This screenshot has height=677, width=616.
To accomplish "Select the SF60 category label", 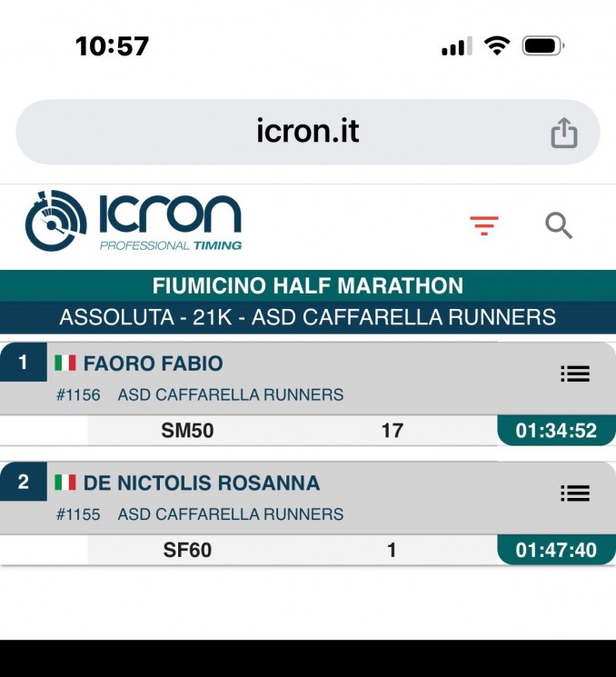I will pos(187,550).
